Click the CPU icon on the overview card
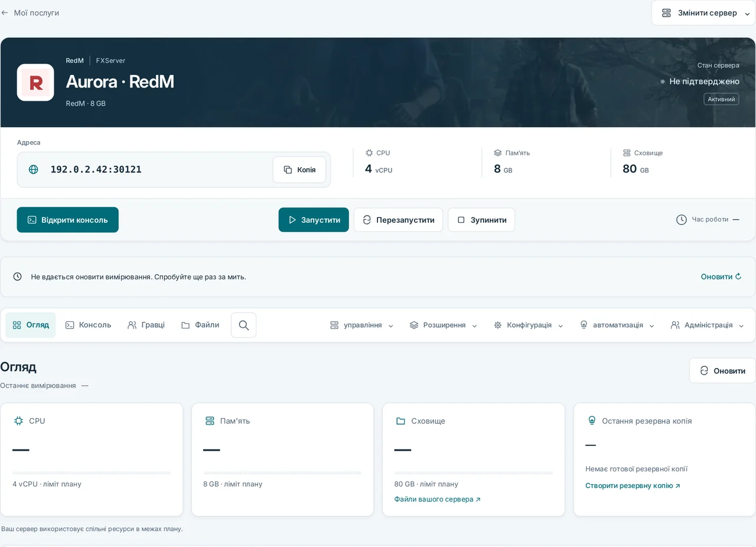The image size is (756, 547). tap(18, 421)
